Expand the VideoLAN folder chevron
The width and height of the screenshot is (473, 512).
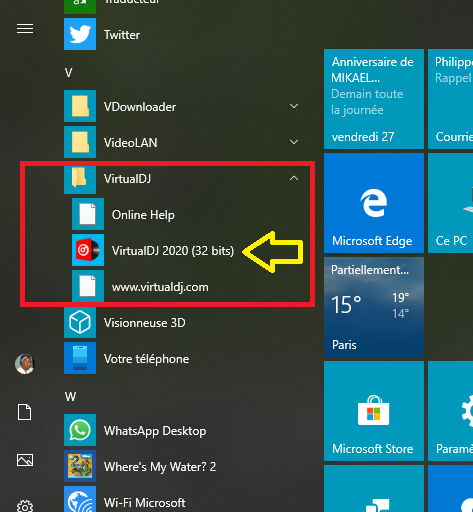click(x=294, y=142)
